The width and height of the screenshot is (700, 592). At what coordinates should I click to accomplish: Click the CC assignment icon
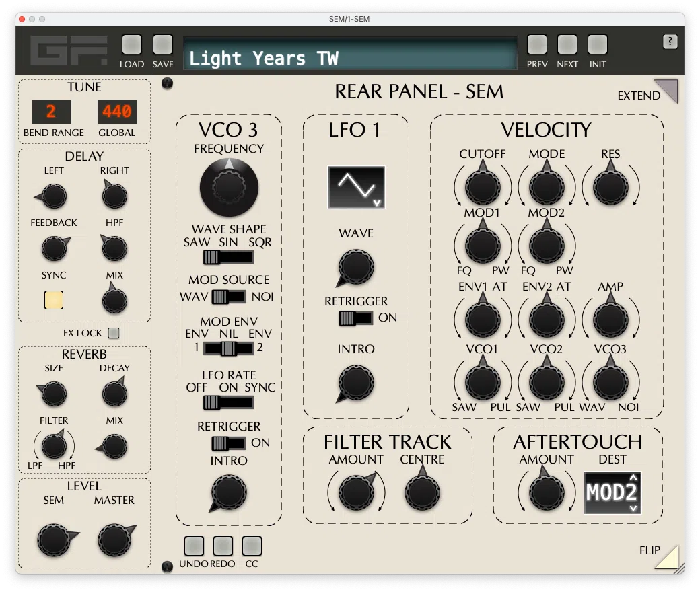252,546
